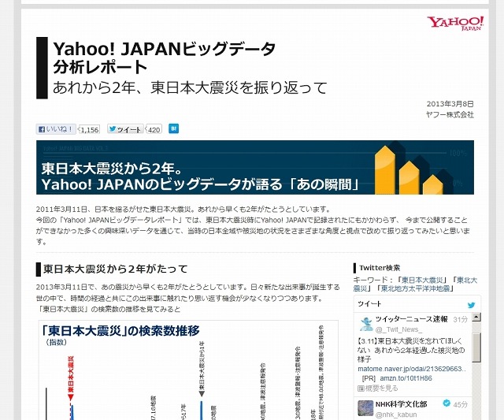
Task: Click the 東日本大震災から1年 chart marker
Action: pos(202,369)
